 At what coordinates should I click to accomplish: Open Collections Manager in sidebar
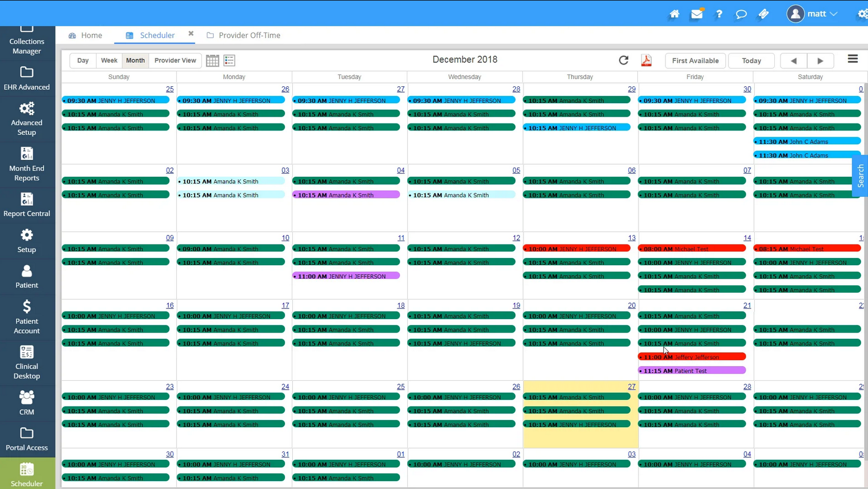[x=27, y=41]
